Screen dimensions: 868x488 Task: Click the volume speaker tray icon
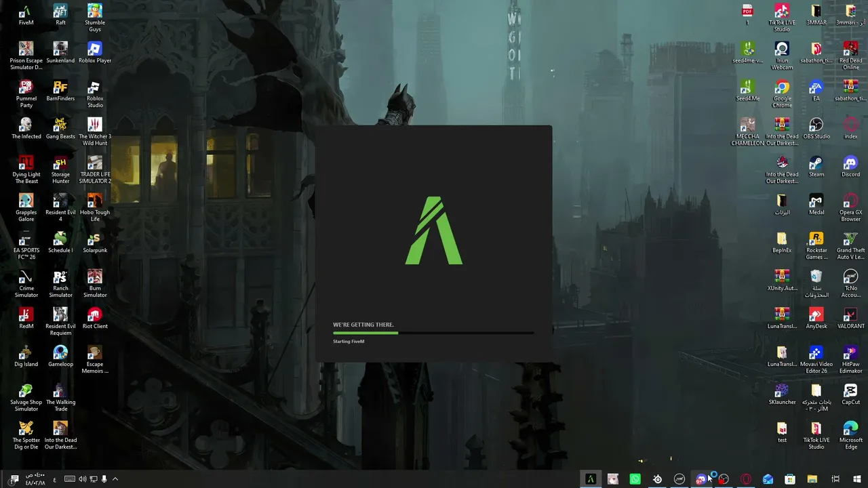click(82, 479)
